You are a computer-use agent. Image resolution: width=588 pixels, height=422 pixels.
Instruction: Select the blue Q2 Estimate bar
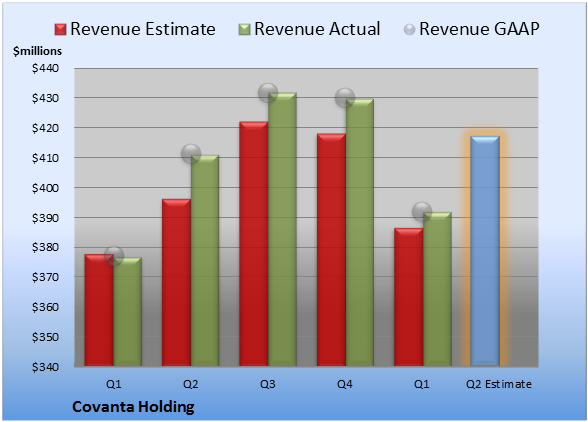(x=485, y=251)
